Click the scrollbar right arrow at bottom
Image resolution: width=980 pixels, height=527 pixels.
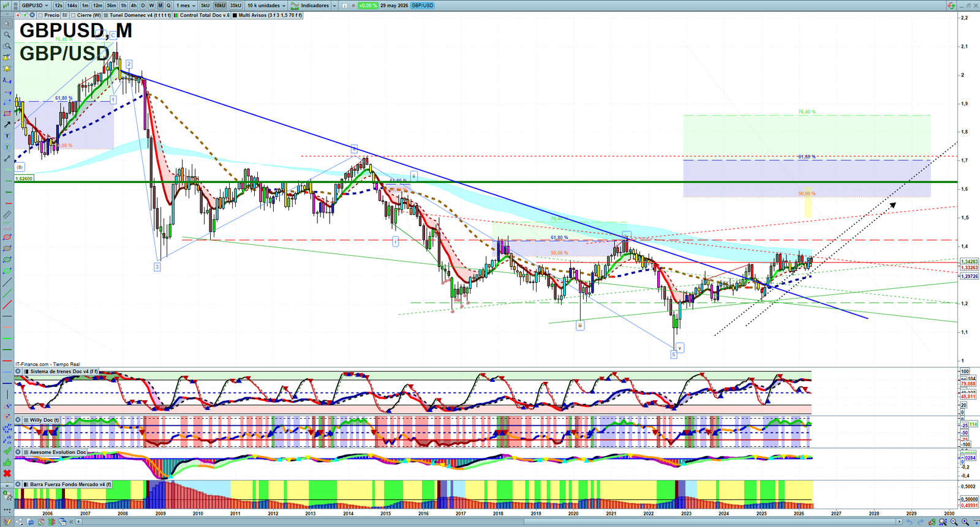[x=899, y=522]
